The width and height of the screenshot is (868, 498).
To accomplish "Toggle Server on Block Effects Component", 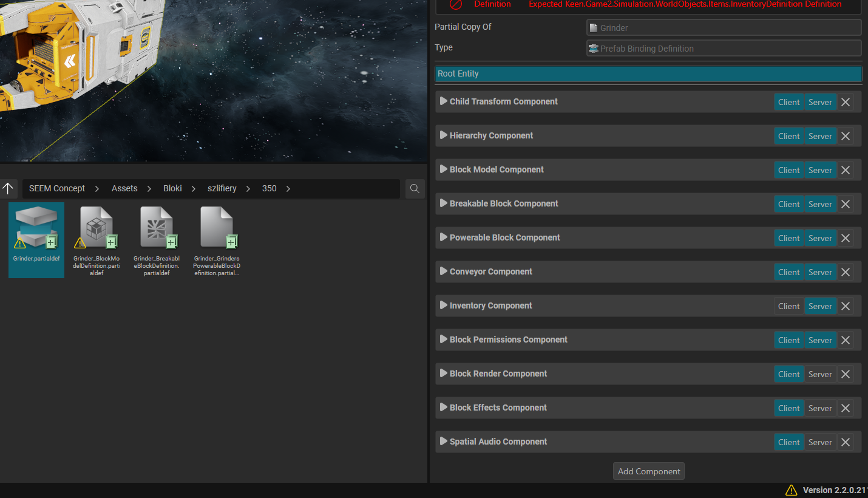I will tap(820, 408).
